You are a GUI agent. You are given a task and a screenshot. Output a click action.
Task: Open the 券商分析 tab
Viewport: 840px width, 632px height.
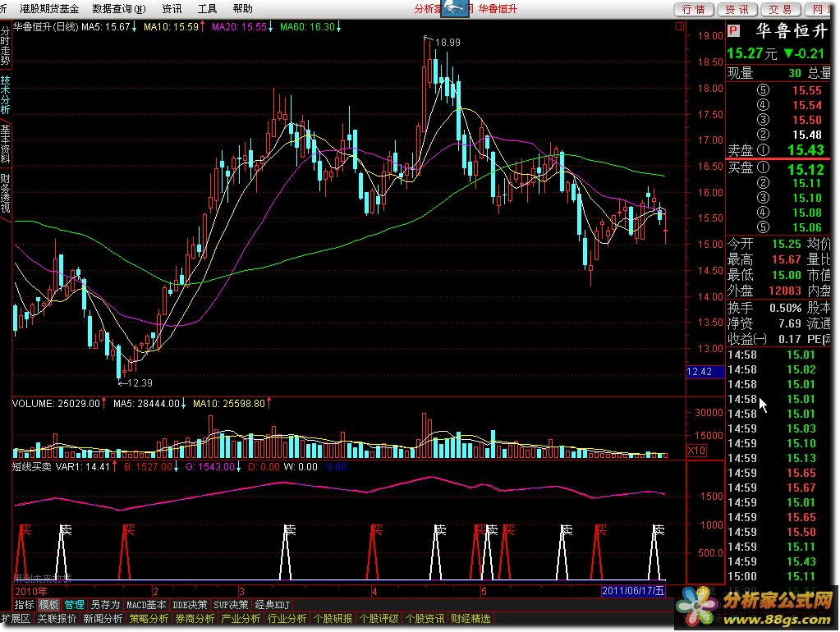point(195,619)
